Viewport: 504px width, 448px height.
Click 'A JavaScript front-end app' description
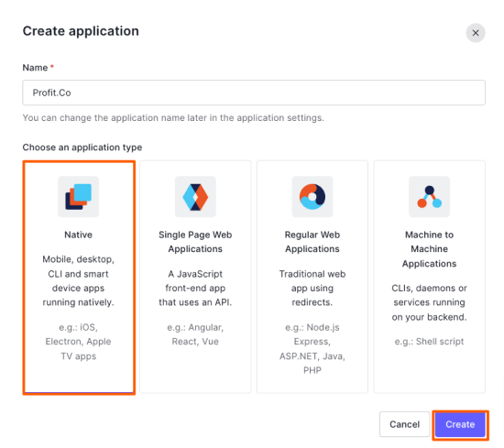(x=195, y=288)
